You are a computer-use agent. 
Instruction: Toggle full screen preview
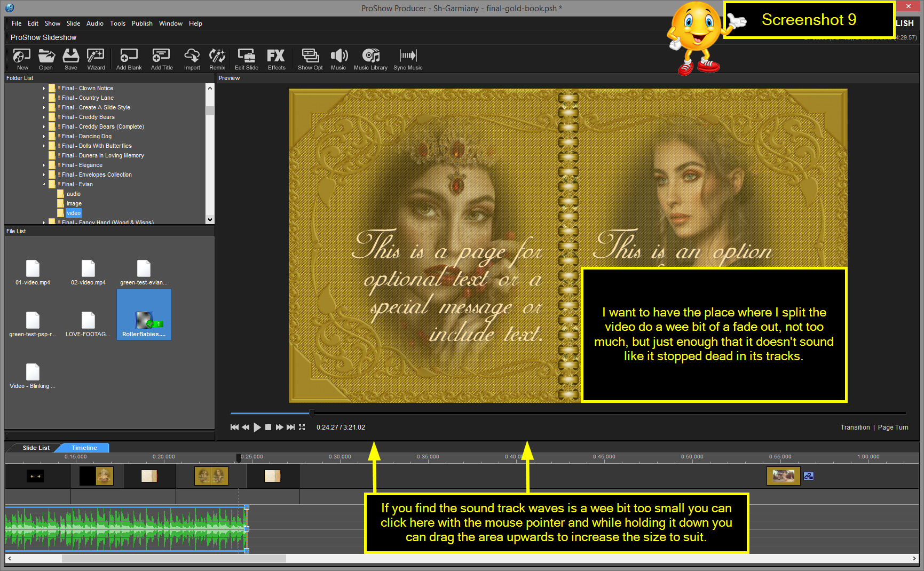[302, 427]
